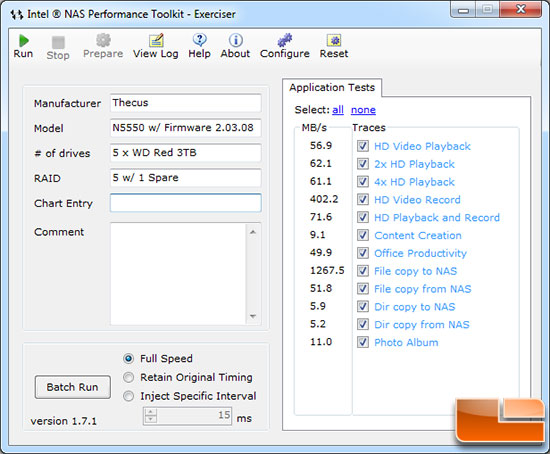Focus the Chart Entry input field
Screen dimensions: 550x454
coord(186,203)
